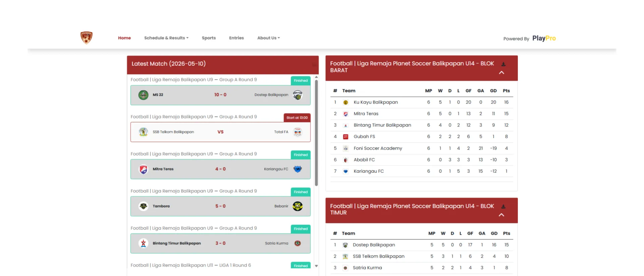The image size is (644, 276).
Task: Click Kariangau FC logo in standings table
Action: click(346, 171)
